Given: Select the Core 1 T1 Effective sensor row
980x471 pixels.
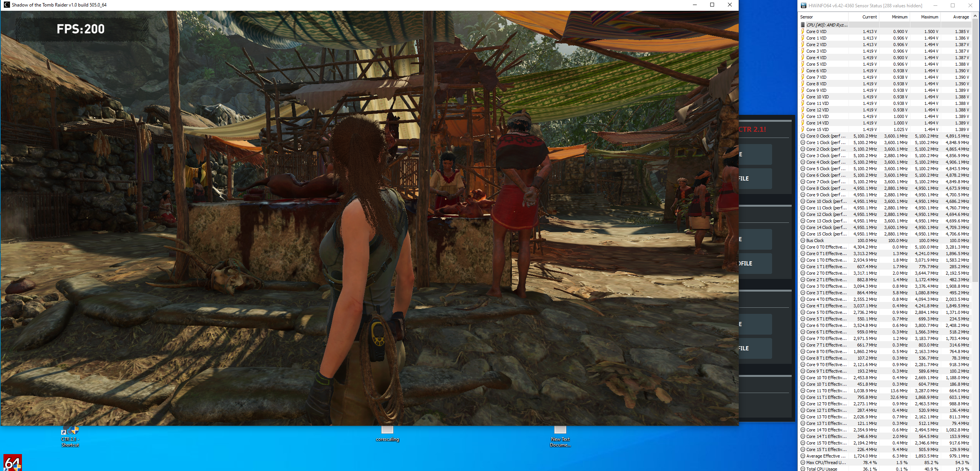Looking at the screenshot, I should [885, 267].
